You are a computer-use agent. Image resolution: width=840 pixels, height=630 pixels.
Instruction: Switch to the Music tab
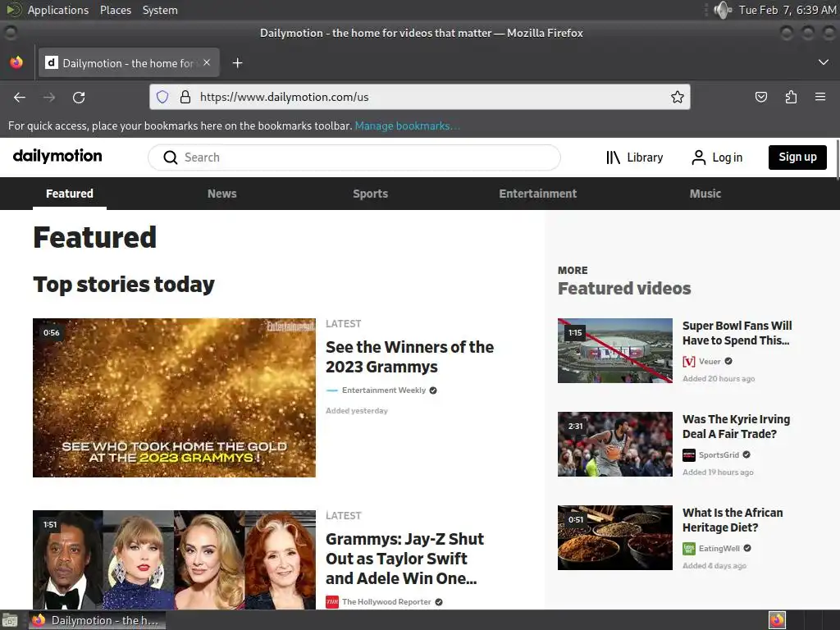[705, 194]
